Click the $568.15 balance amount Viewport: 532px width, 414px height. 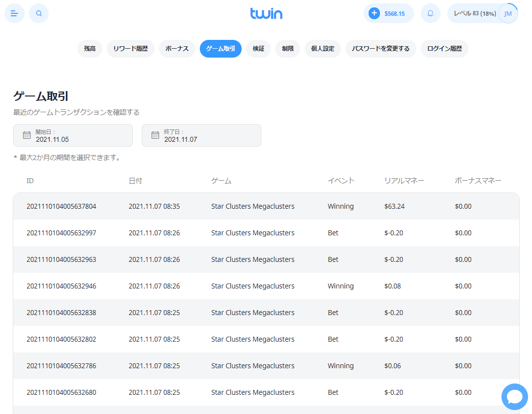(395, 14)
